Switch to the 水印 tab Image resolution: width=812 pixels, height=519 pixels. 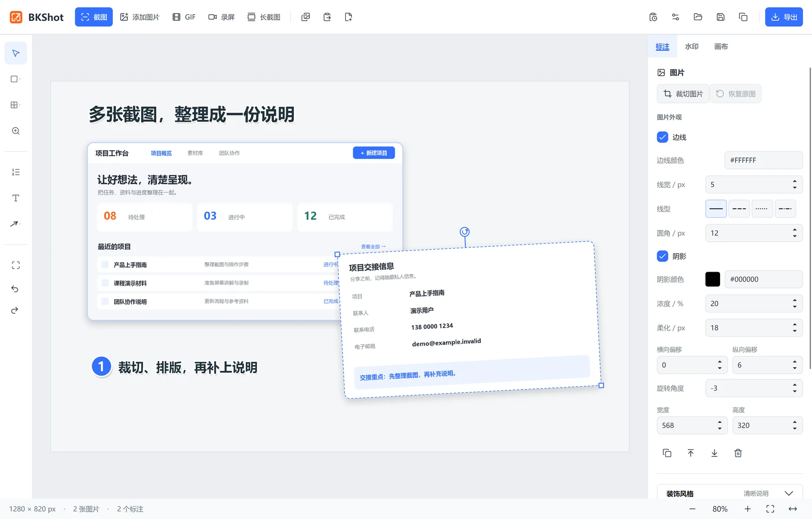tap(692, 47)
